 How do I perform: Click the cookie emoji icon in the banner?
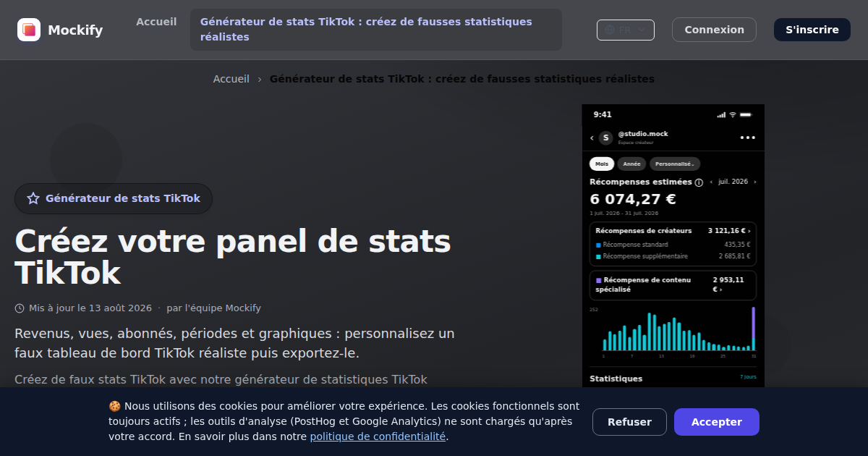[x=114, y=406]
